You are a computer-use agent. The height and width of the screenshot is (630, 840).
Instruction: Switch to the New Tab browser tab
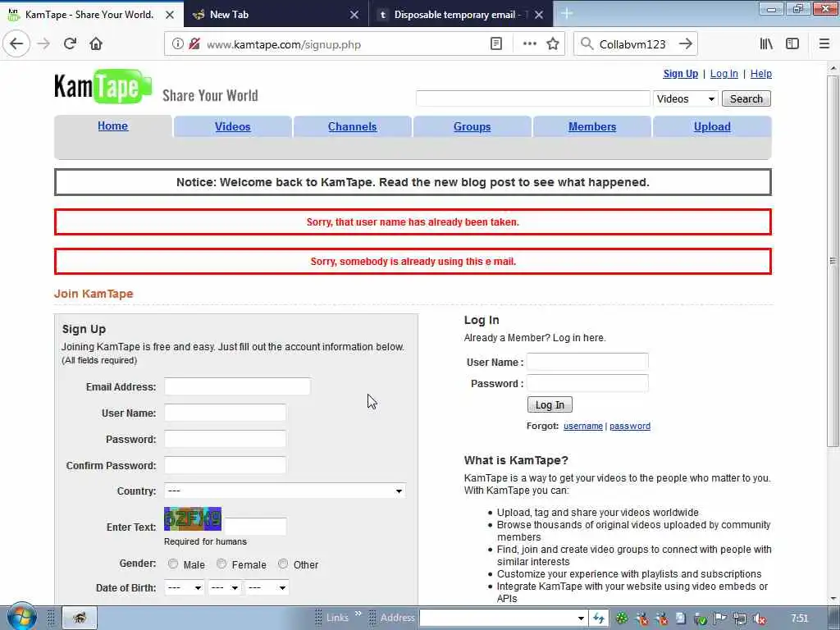point(276,15)
